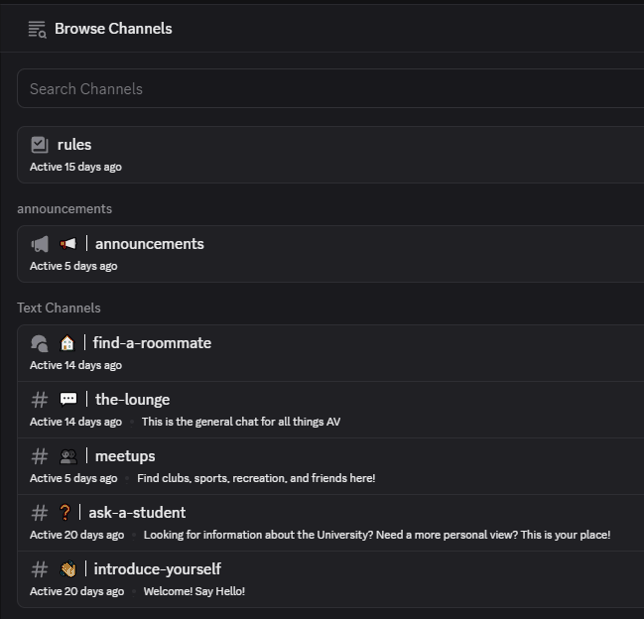
Task: Click the speech bubble emoji for the-lounge
Action: point(68,399)
